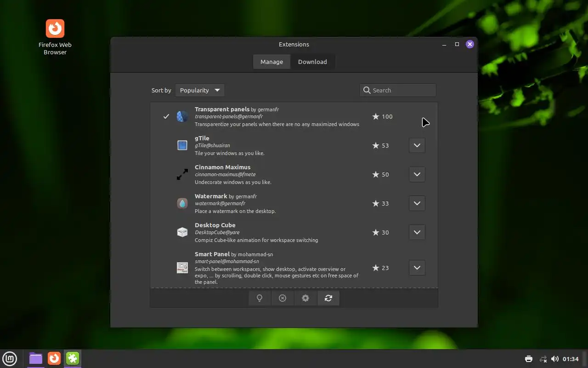This screenshot has height=368, width=588.
Task: Minimize the Extensions window
Action: (x=444, y=45)
